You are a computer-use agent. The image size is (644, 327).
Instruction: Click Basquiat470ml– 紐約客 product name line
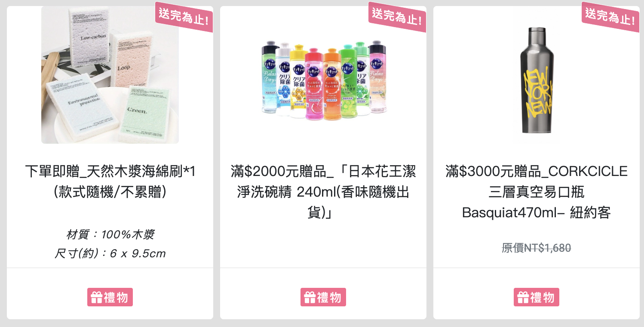(x=537, y=213)
